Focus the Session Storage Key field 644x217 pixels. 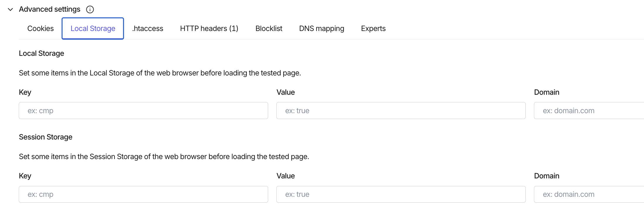143,194
